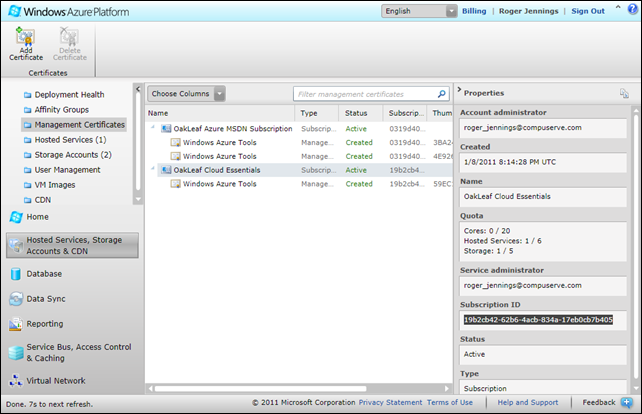Image resolution: width=642 pixels, height=414 pixels.
Task: Click certificate icon for thumbprint 59EC row
Action: pyautogui.click(x=176, y=184)
